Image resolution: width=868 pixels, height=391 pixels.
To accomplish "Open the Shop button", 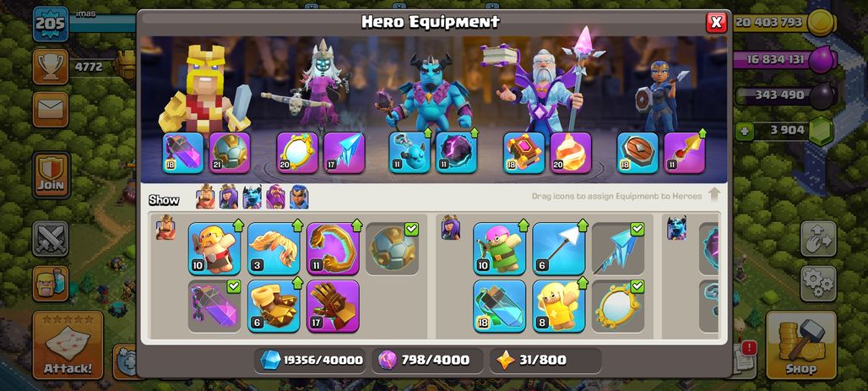I will (x=801, y=345).
